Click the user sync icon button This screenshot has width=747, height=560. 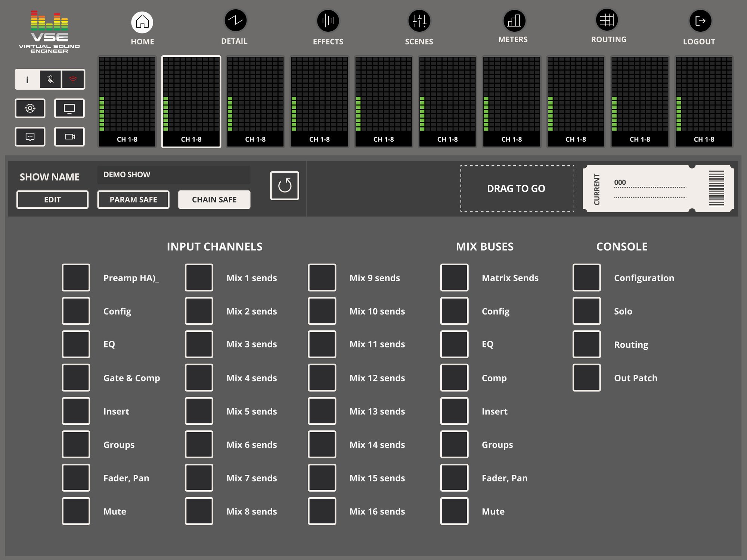pos(30,108)
